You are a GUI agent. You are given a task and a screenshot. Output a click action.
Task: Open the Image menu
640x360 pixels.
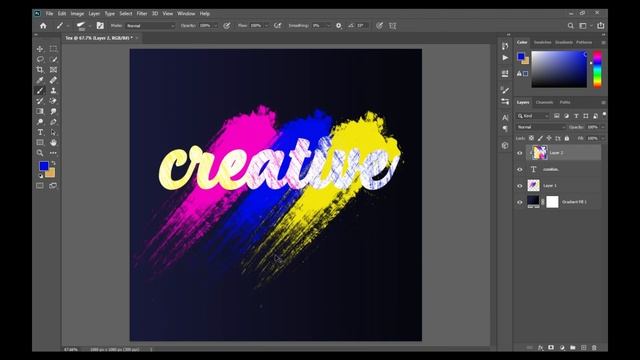(77, 13)
